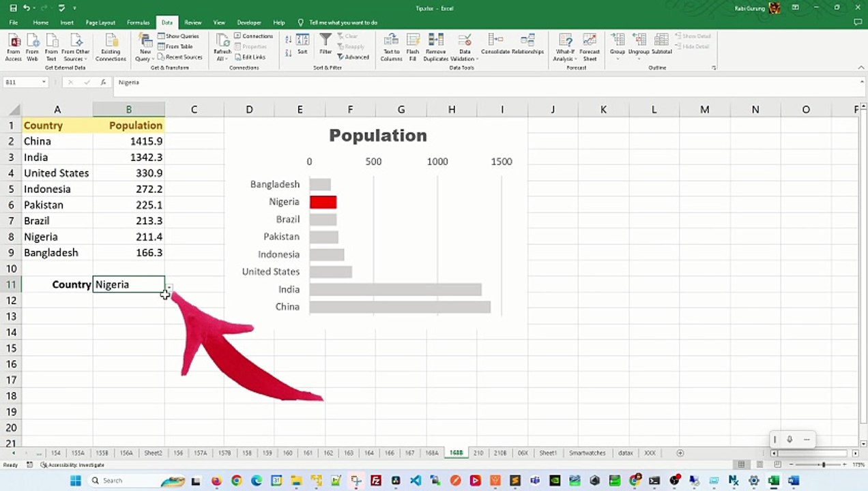Open the Developer tab
This screenshot has width=868, height=491.
[249, 23]
